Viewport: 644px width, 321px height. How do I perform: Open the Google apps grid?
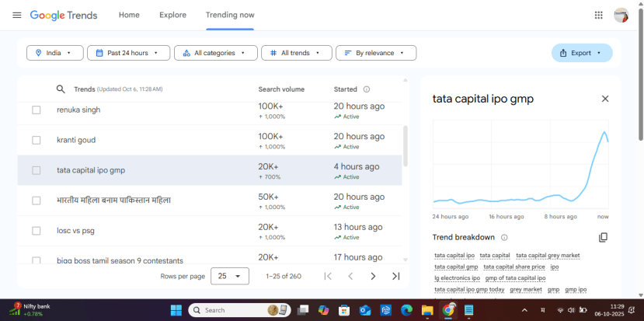[598, 15]
